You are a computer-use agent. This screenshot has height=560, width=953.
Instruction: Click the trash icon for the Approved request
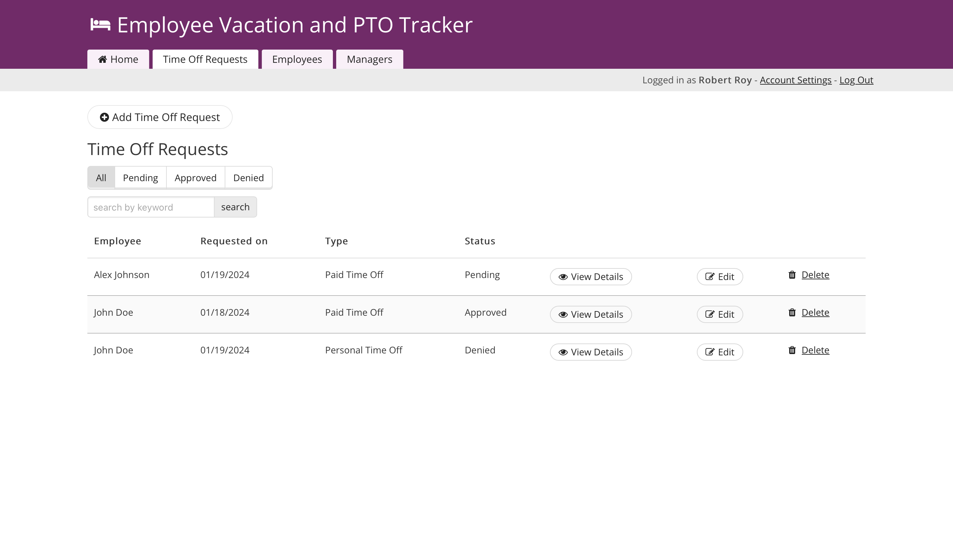point(792,312)
